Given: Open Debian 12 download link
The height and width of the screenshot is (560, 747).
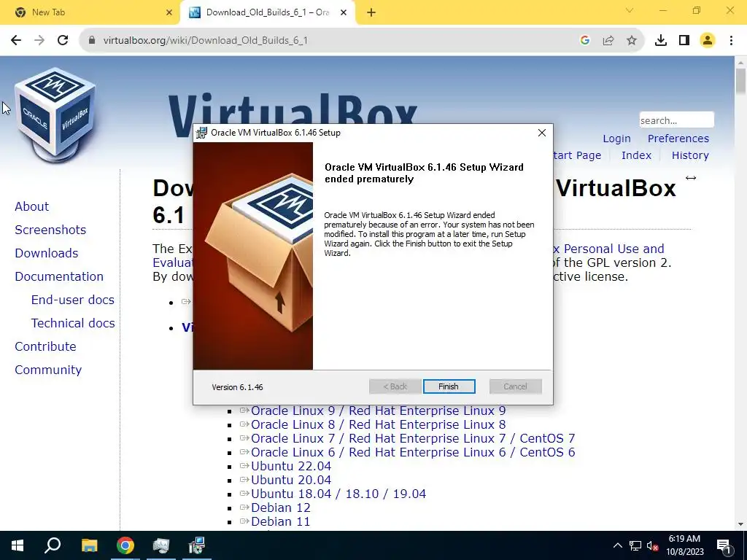Looking at the screenshot, I should point(281,507).
